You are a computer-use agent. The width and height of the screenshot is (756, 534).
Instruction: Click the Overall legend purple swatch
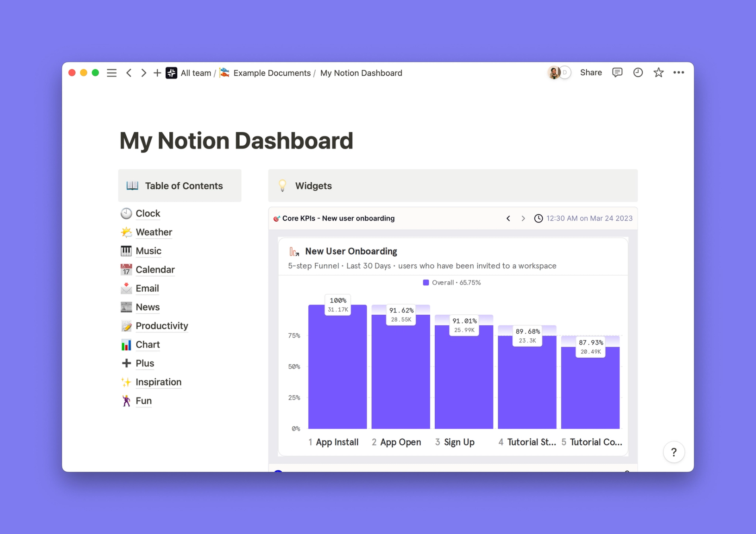pyautogui.click(x=426, y=282)
